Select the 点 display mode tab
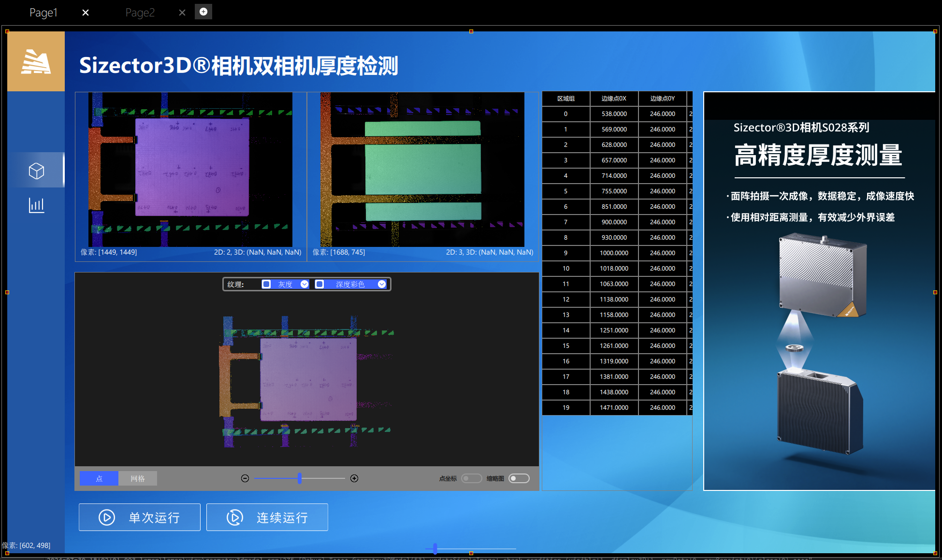942x560 pixels. (99, 478)
